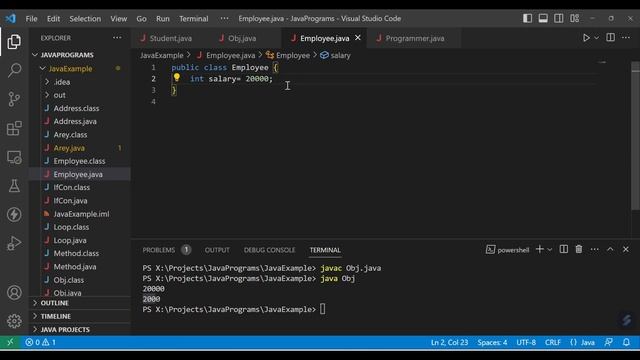Click Spaces: 4 indentation setting
The height and width of the screenshot is (360, 640).
(492, 342)
